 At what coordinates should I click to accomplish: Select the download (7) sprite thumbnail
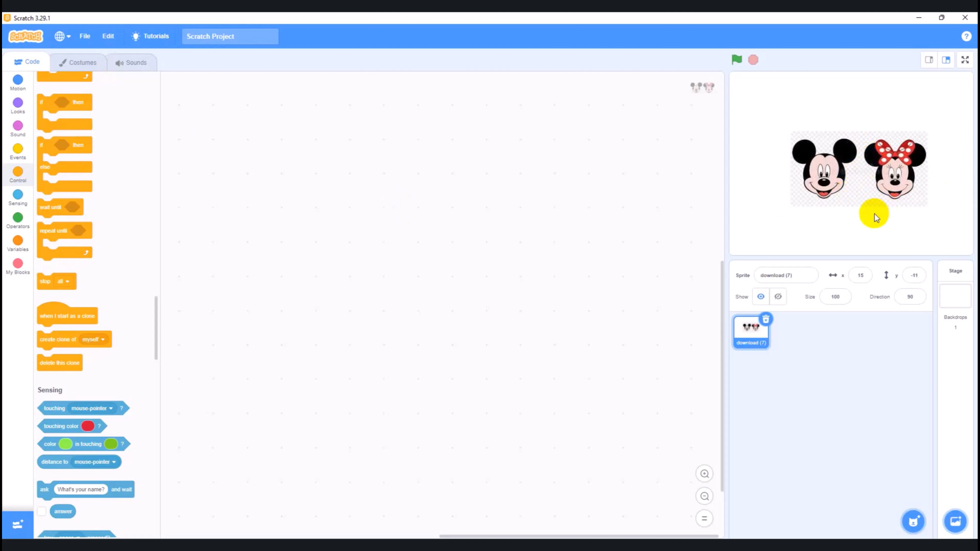(751, 333)
